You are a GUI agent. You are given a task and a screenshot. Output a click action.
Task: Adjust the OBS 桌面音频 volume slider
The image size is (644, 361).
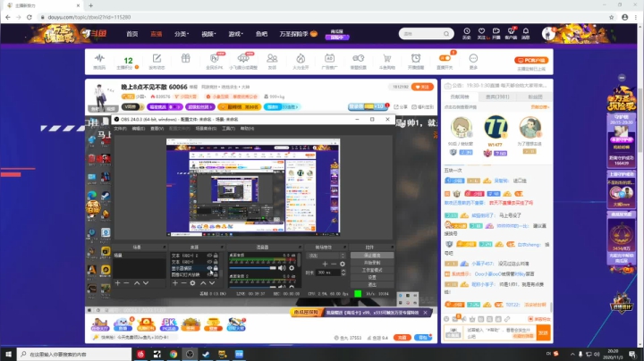(x=253, y=268)
